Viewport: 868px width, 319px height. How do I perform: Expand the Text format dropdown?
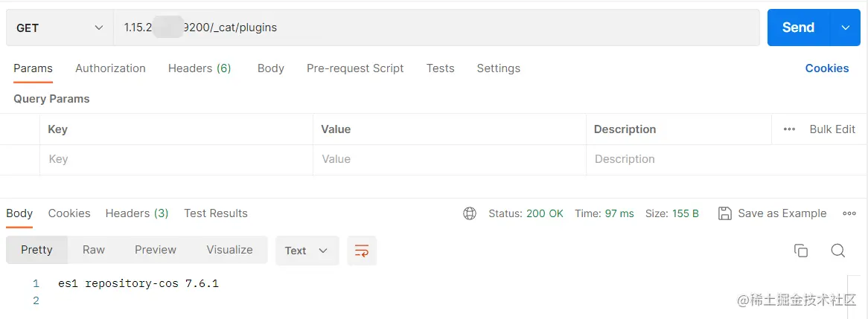pyautogui.click(x=307, y=251)
